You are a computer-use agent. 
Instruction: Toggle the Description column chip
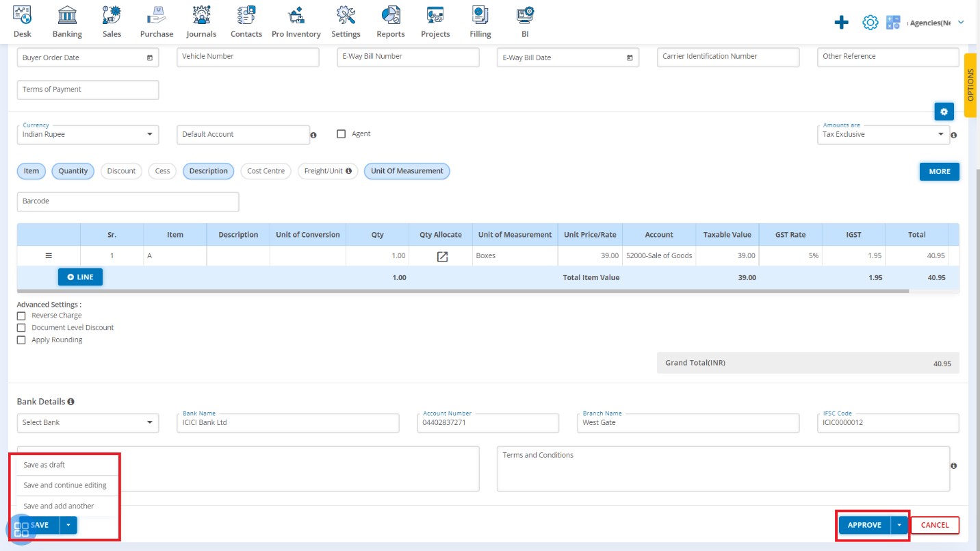click(x=209, y=171)
